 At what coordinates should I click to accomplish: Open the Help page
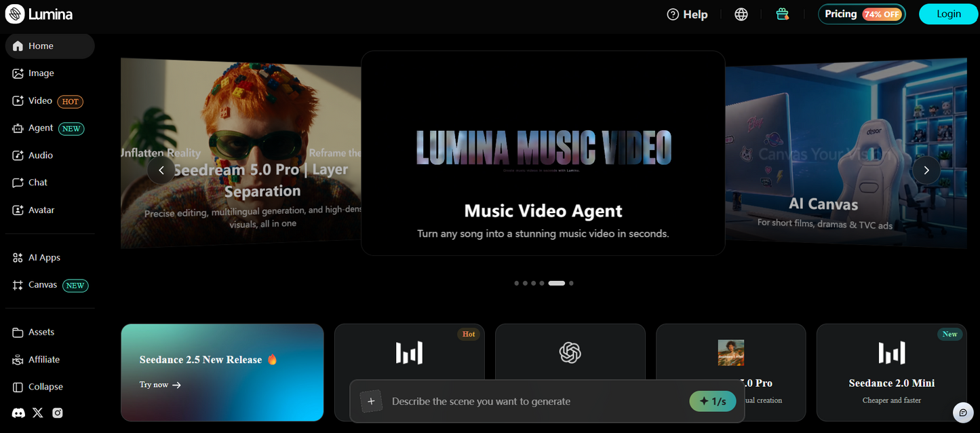[x=687, y=14]
